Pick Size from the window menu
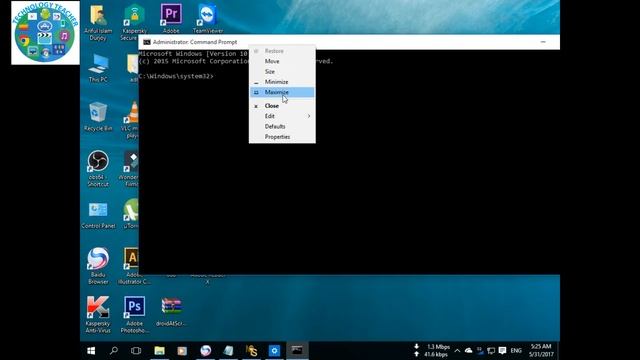Screen dimensions: 640x360 [282, 71]
